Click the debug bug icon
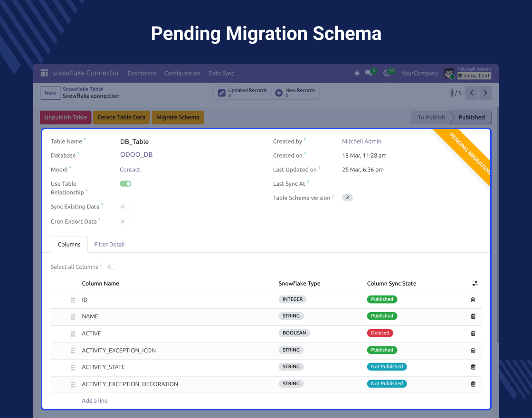The width and height of the screenshot is (532, 418). pyautogui.click(x=357, y=73)
